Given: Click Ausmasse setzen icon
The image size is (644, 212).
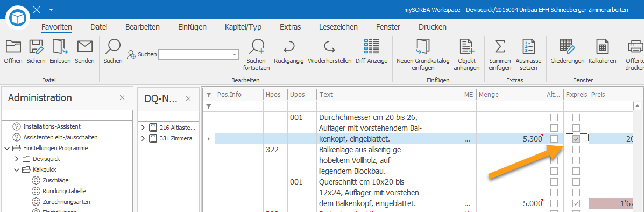Looking at the screenshot, I should [x=528, y=46].
